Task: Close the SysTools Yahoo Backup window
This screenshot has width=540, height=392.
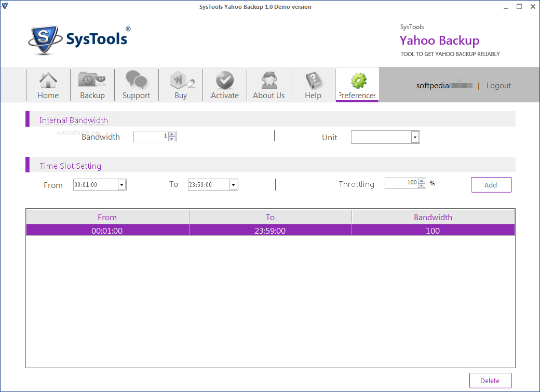Action: (x=533, y=7)
